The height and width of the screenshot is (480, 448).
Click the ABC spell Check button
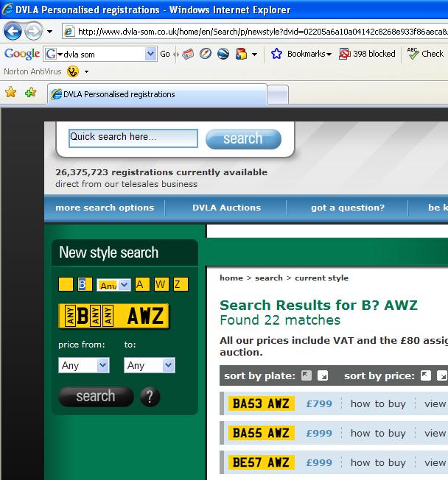pos(425,54)
